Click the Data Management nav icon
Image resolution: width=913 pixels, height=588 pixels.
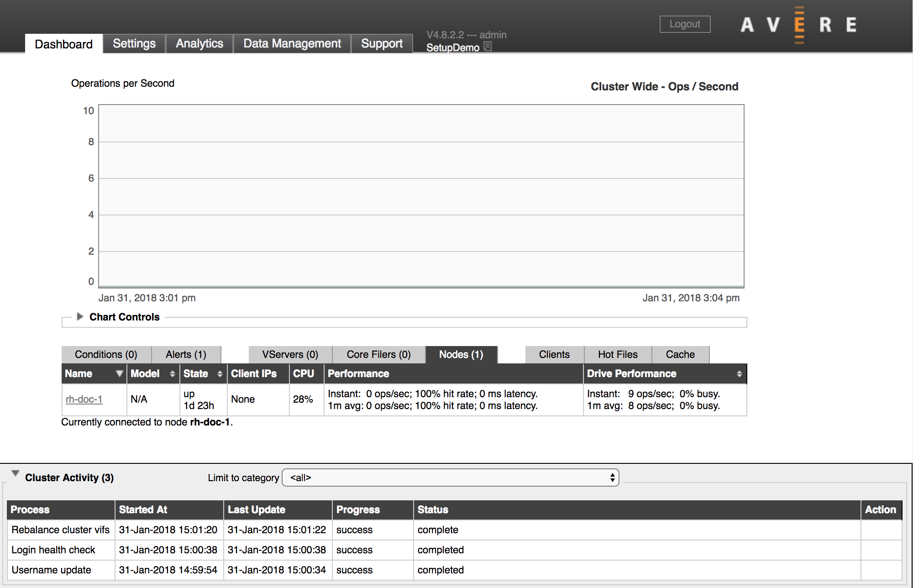click(291, 43)
